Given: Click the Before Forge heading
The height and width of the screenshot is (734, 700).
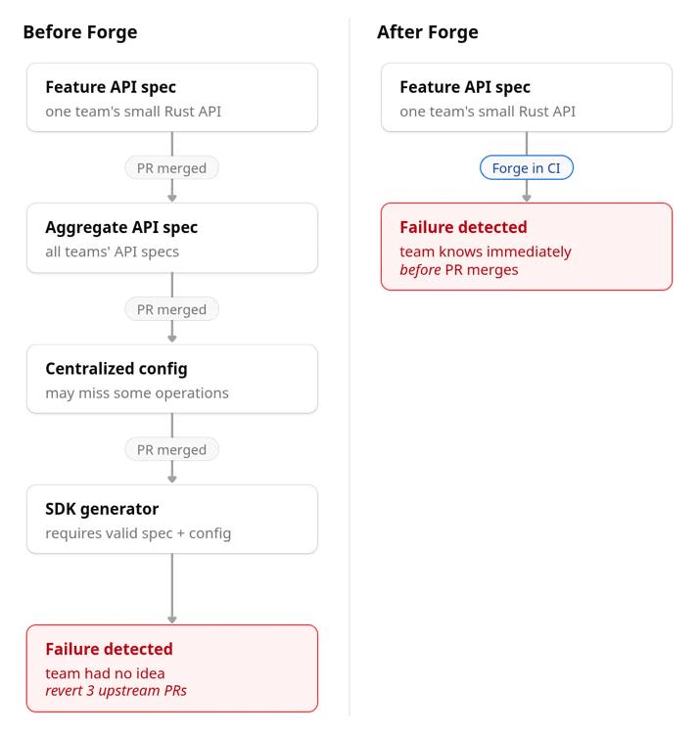Looking at the screenshot, I should [80, 32].
